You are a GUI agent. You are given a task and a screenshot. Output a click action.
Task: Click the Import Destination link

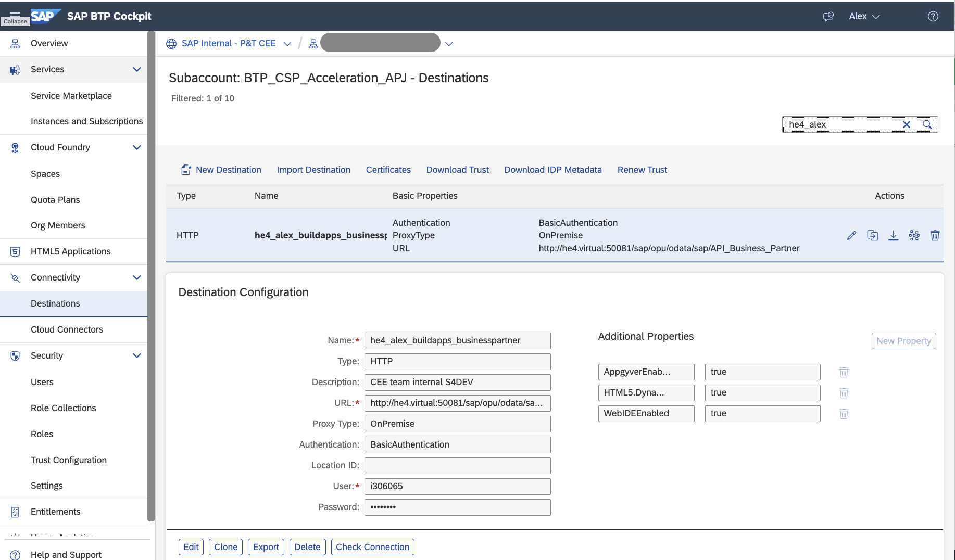(x=313, y=170)
